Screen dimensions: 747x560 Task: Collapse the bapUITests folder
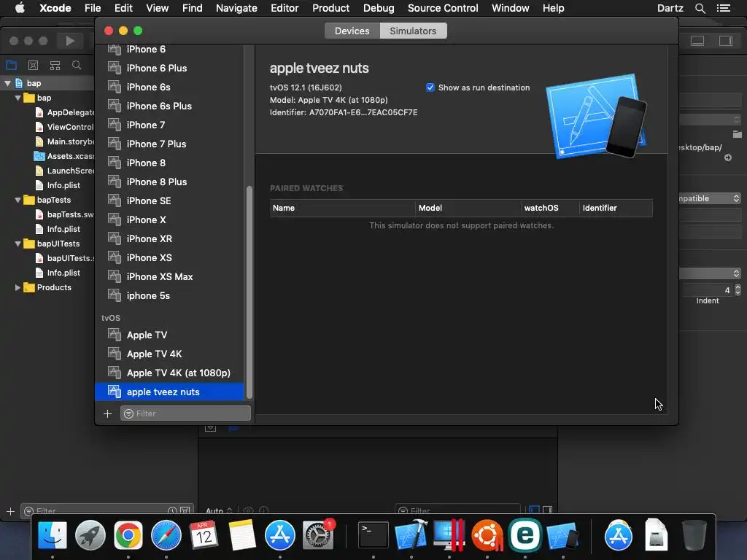18,244
